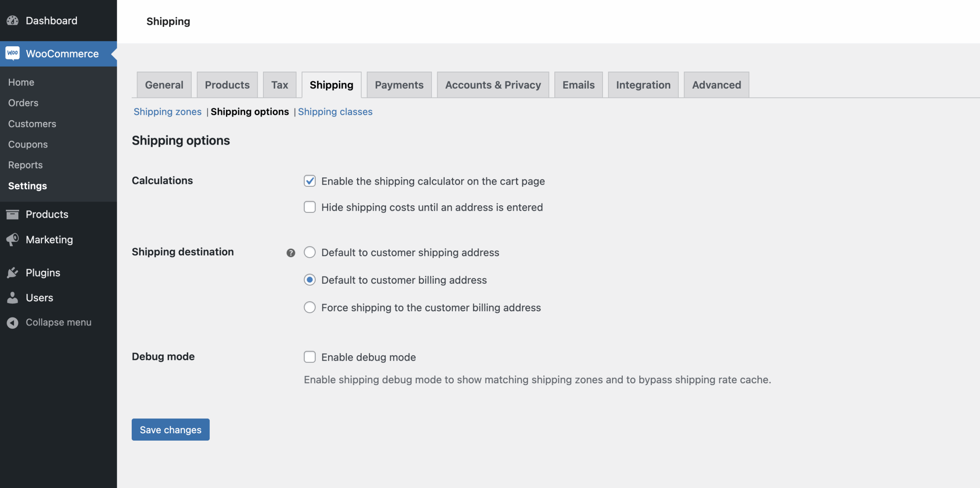Open the Shipping classes link
This screenshot has width=980, height=488.
(336, 112)
